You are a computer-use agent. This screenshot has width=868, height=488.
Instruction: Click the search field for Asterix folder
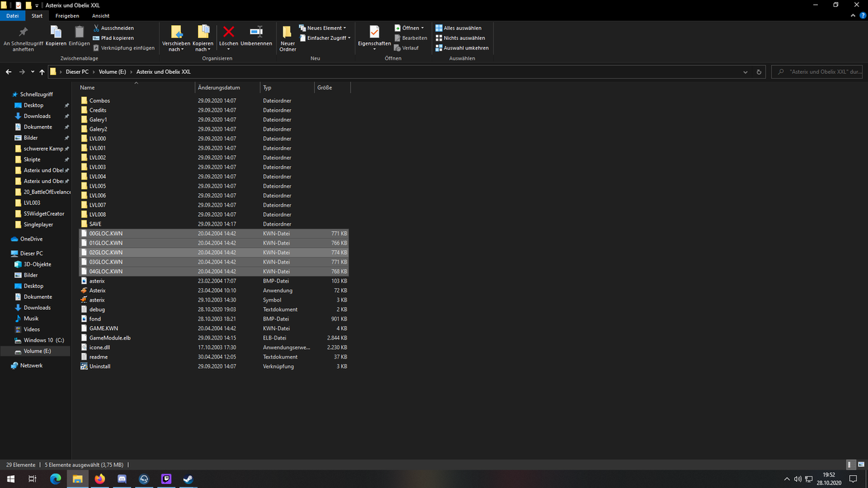point(817,72)
